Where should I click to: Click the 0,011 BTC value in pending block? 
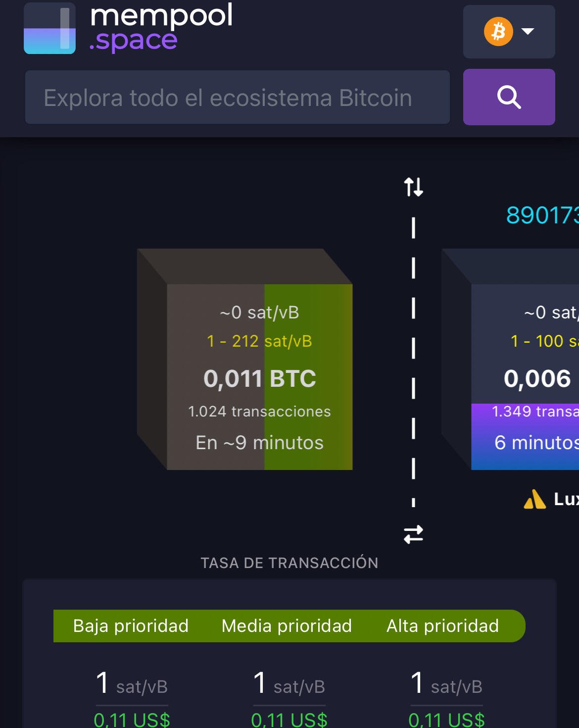(x=260, y=379)
